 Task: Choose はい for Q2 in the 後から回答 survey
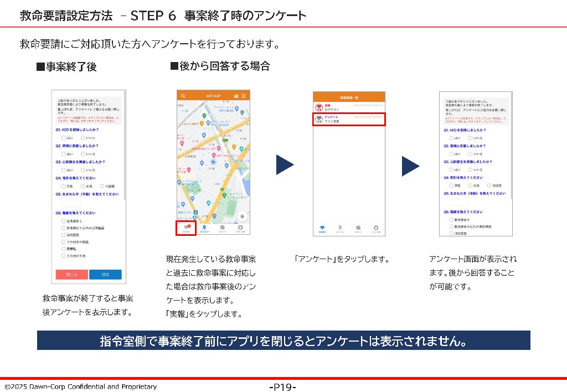451,154
